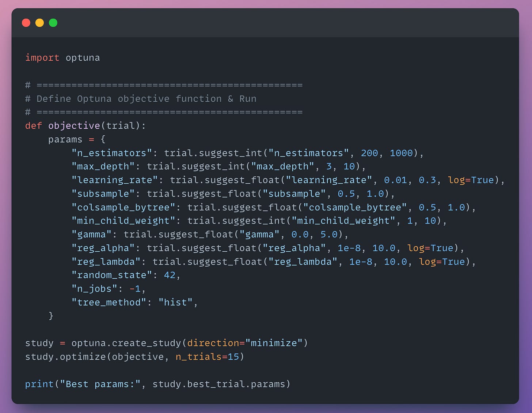This screenshot has height=413, width=532.
Task: Click the dictionary key "n_jobs"
Action: 94,289
